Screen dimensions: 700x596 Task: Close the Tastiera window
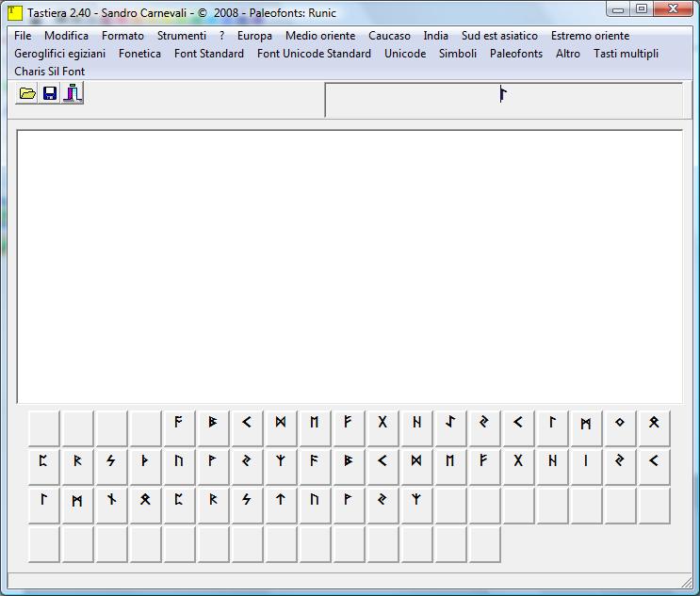point(674,9)
